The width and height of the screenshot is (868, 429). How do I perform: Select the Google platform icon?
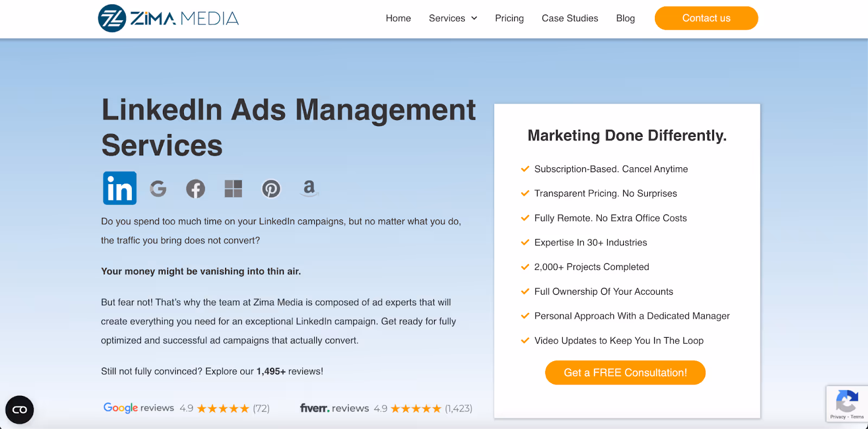coord(158,188)
